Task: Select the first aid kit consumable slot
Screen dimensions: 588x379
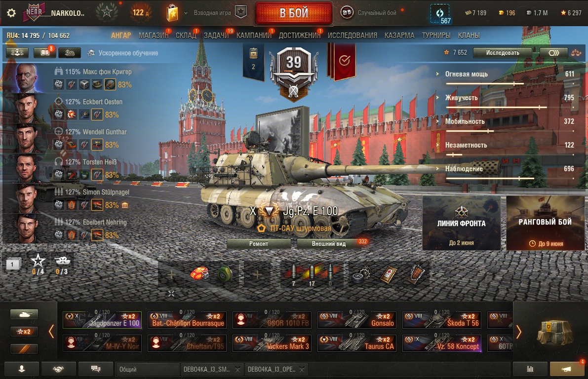Action: tap(389, 274)
